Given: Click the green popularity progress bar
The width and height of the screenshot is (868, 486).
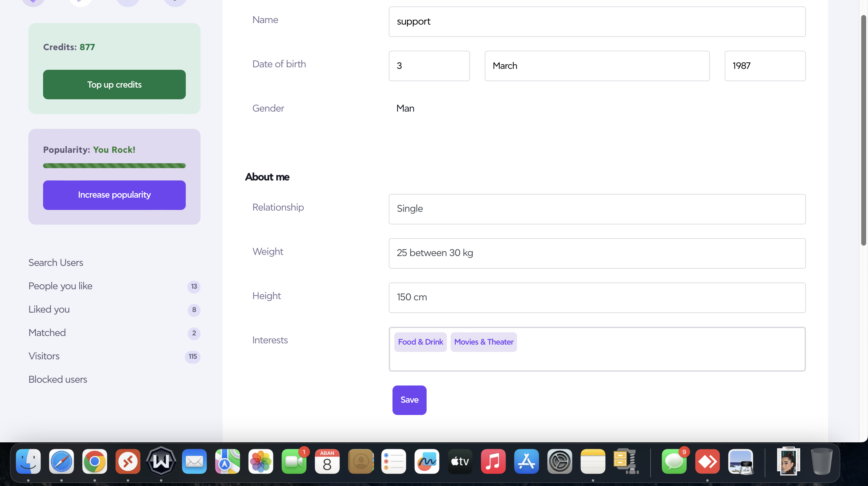Looking at the screenshot, I should [x=114, y=166].
